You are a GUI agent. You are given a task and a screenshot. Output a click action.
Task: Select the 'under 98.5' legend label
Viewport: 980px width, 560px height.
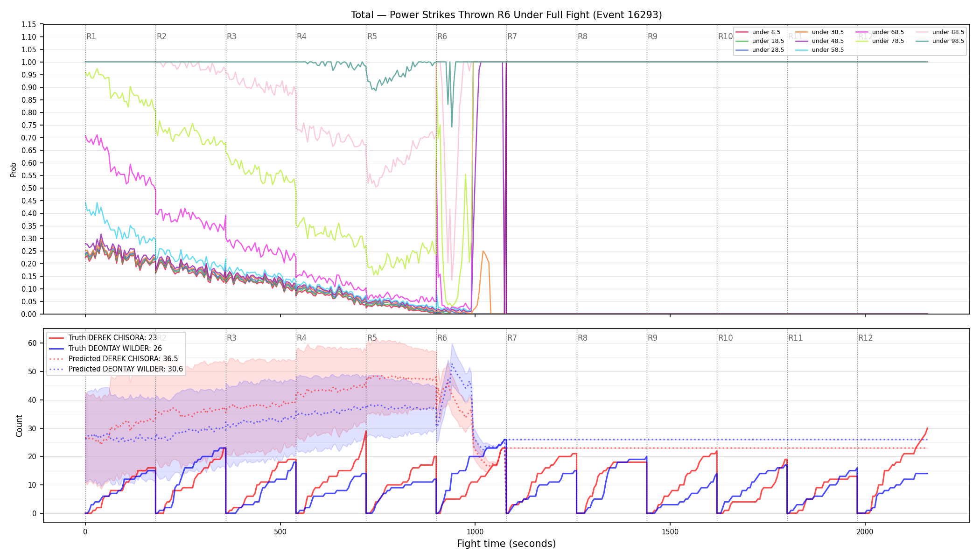pos(948,41)
